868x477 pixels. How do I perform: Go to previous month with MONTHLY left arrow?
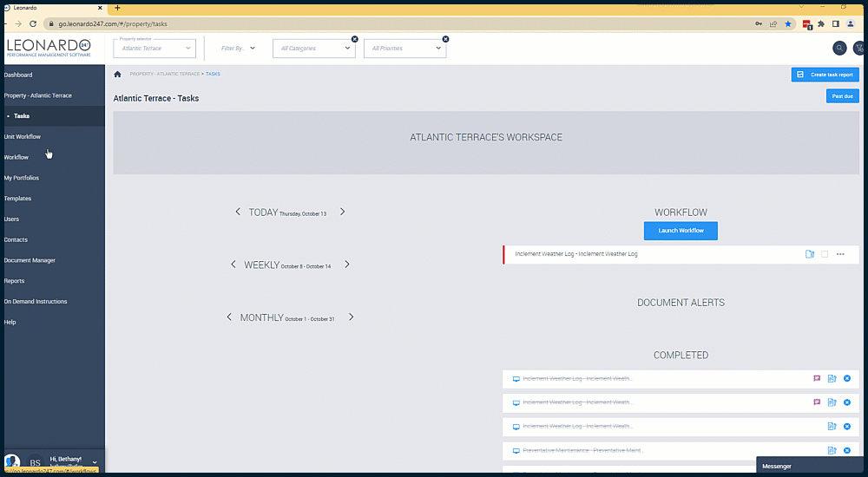(229, 317)
